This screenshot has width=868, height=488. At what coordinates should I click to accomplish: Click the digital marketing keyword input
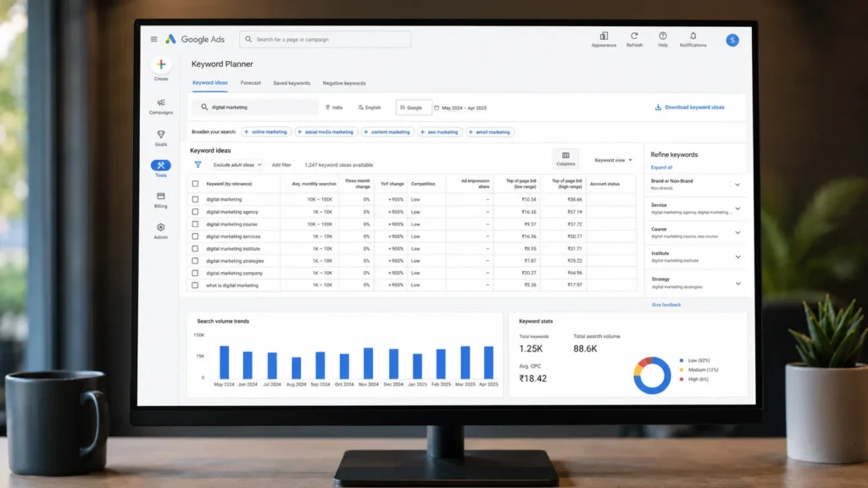click(x=255, y=108)
